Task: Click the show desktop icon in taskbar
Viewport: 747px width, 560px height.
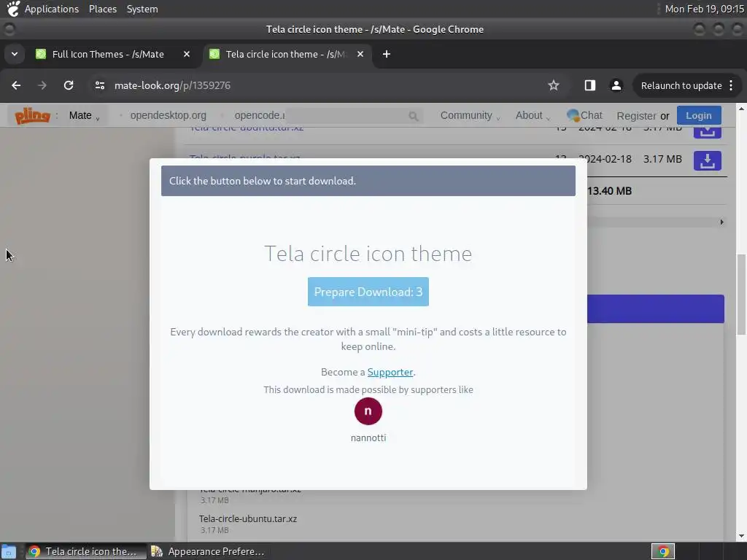Action: tap(9, 551)
